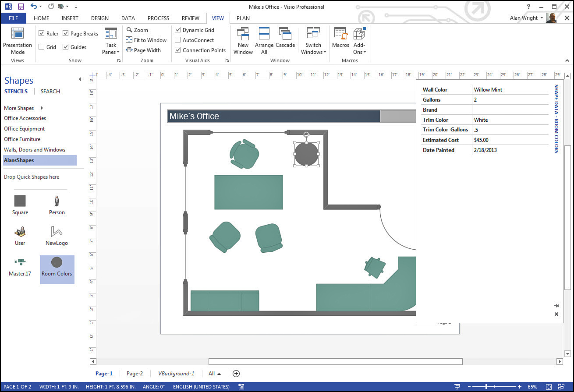Switch to the HOME tab
Image resolution: width=574 pixels, height=392 pixels.
coord(42,18)
